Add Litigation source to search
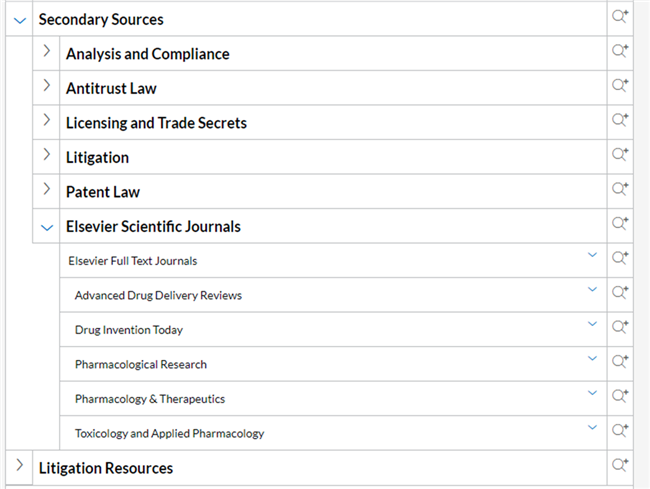Image resolution: width=650 pixels, height=489 pixels. (620, 154)
